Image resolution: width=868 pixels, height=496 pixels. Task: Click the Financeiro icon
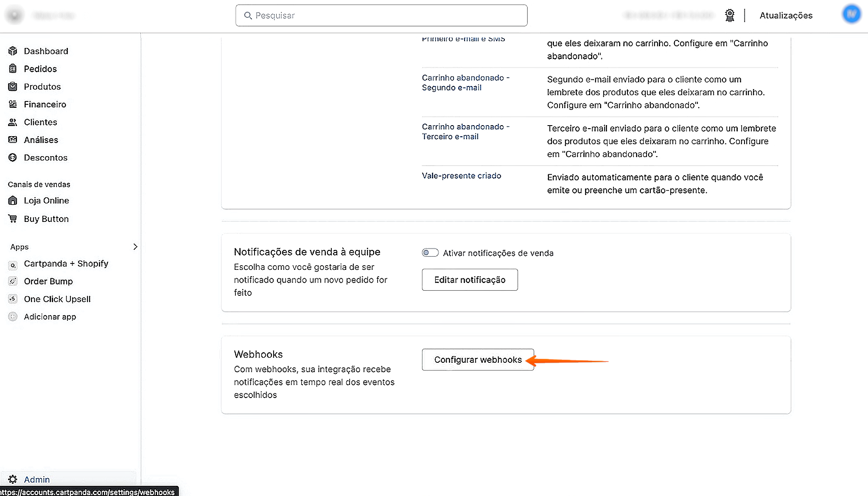(13, 104)
